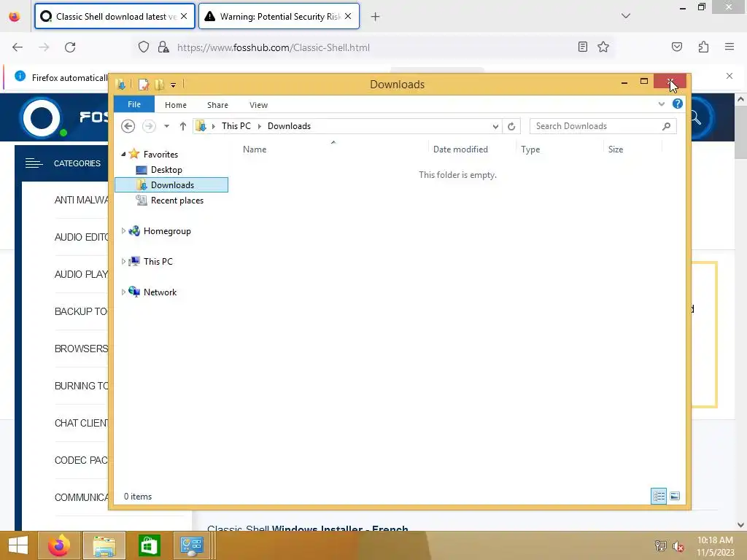
Task: Sort by Type column header
Action: pyautogui.click(x=530, y=149)
